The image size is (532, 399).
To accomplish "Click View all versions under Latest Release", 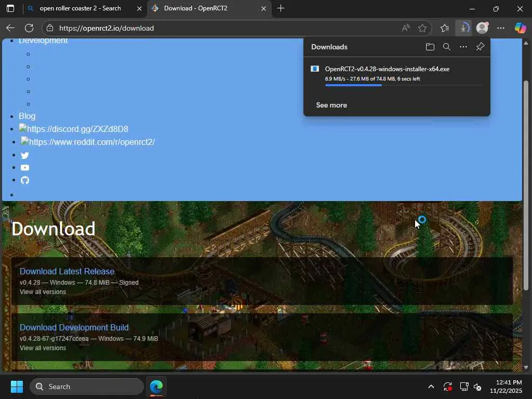I will [x=43, y=292].
